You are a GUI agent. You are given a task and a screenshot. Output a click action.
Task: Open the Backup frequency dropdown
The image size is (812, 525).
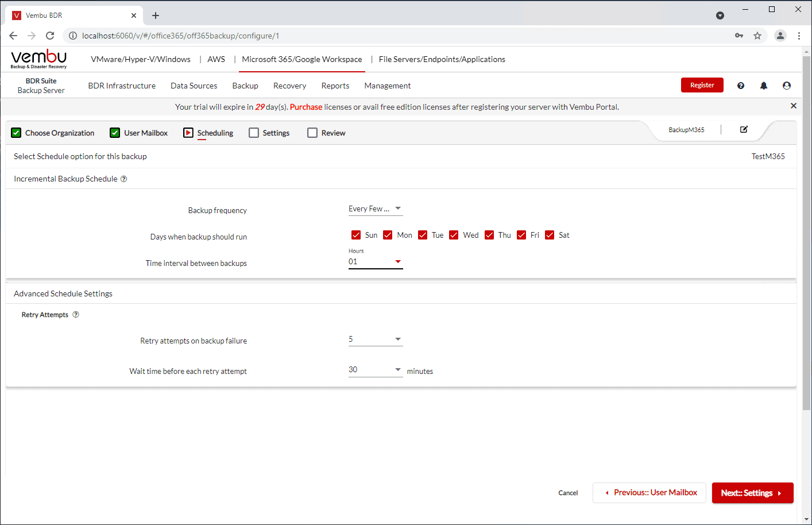point(376,209)
